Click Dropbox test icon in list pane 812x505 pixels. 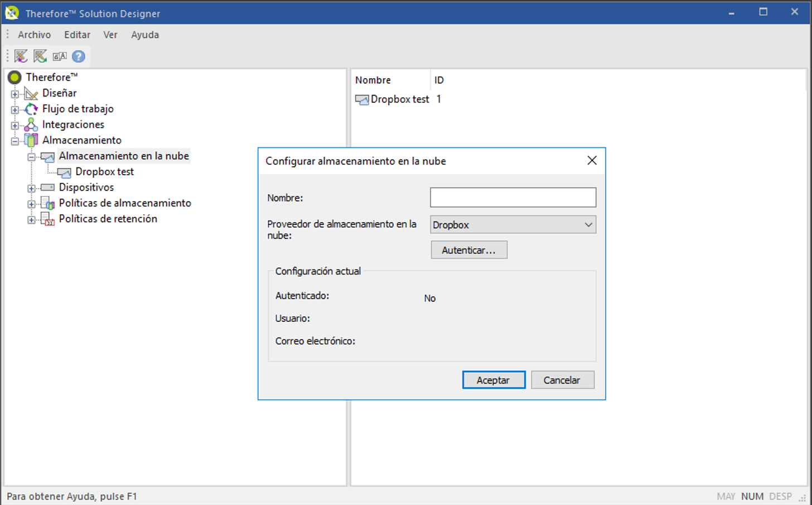pyautogui.click(x=362, y=99)
